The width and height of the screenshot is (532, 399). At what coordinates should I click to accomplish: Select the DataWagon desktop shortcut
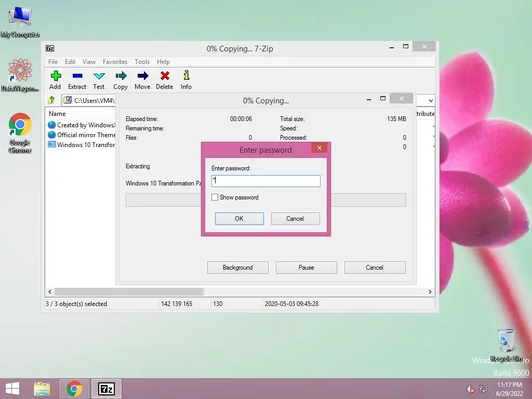tap(20, 75)
